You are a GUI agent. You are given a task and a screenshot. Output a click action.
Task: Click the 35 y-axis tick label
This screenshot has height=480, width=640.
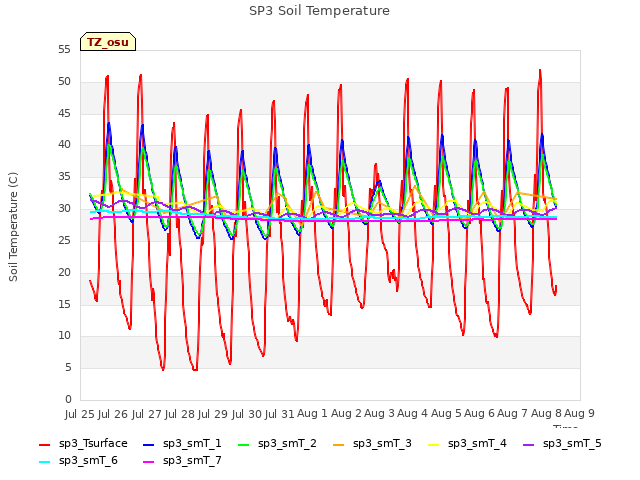64,177
